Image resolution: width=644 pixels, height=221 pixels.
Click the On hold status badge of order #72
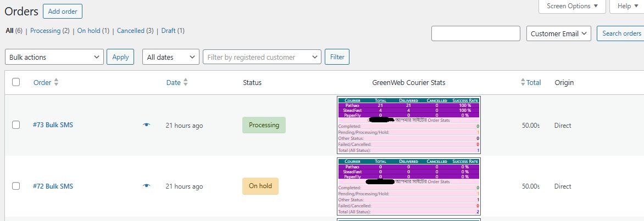[x=260, y=186]
